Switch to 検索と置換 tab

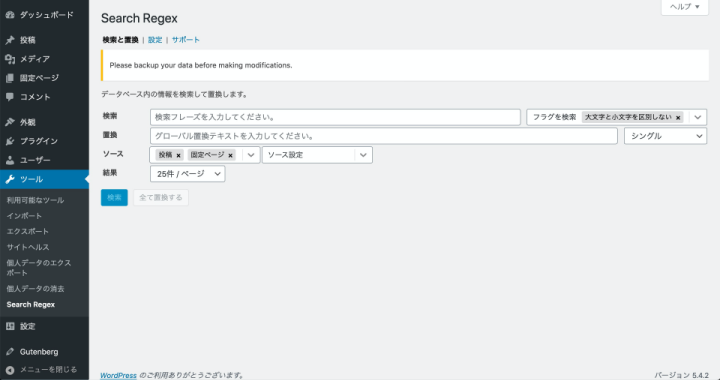(x=120, y=40)
